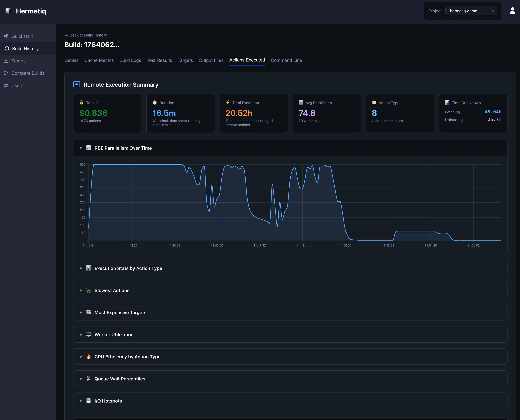The width and height of the screenshot is (520, 420).
Task: Open Build History in the sidebar
Action: click(28, 48)
